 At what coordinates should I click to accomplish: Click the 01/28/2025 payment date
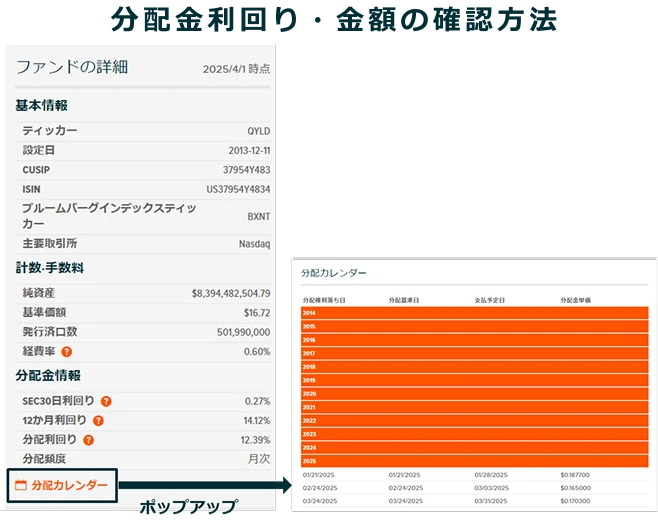(x=491, y=475)
